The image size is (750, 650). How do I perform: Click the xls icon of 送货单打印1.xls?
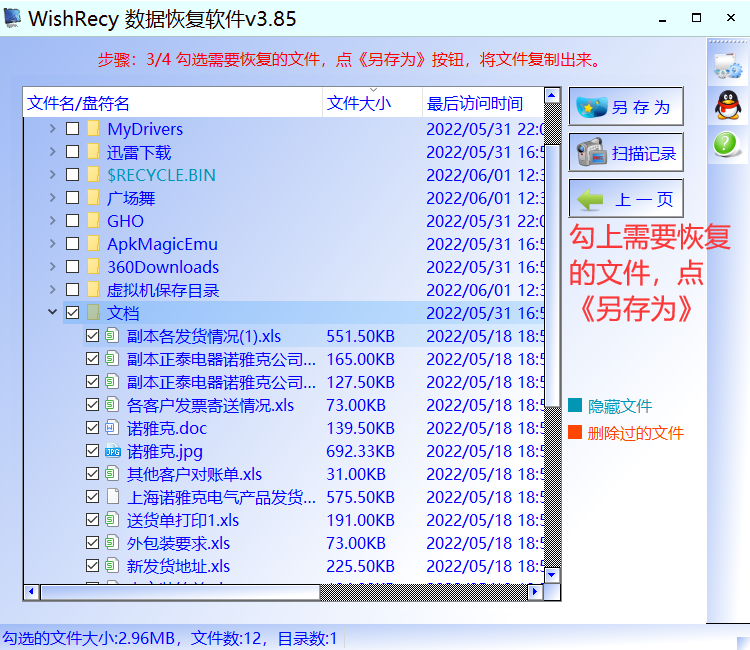pyautogui.click(x=112, y=519)
